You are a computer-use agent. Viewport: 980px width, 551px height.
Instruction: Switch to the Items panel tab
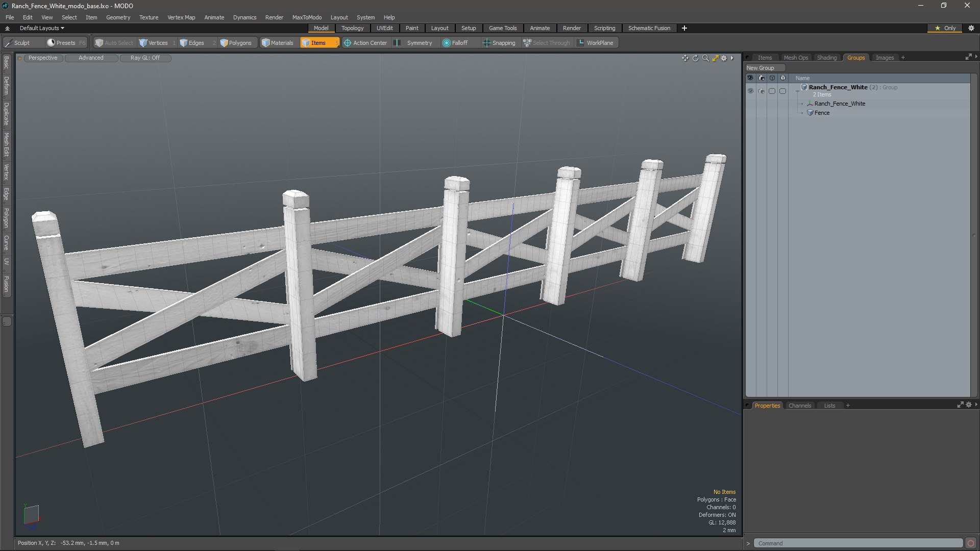point(765,58)
